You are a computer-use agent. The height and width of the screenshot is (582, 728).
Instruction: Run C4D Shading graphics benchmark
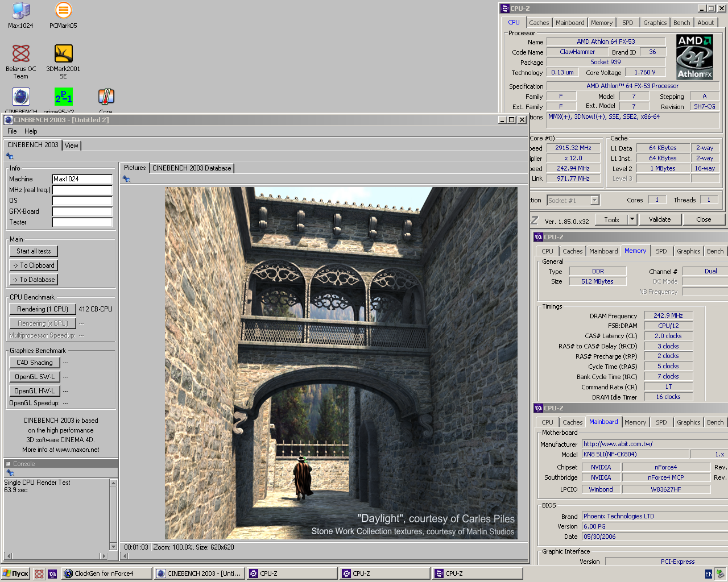tap(35, 363)
